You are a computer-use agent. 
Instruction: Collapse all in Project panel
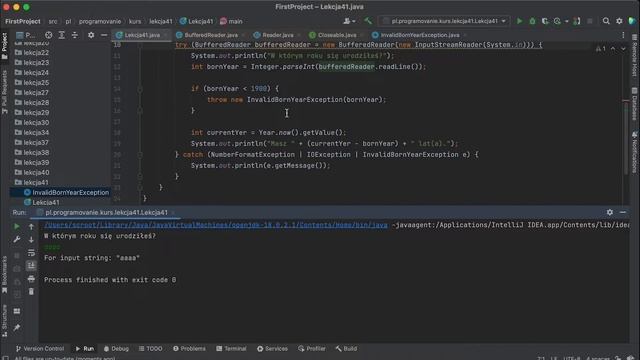pyautogui.click(x=75, y=35)
